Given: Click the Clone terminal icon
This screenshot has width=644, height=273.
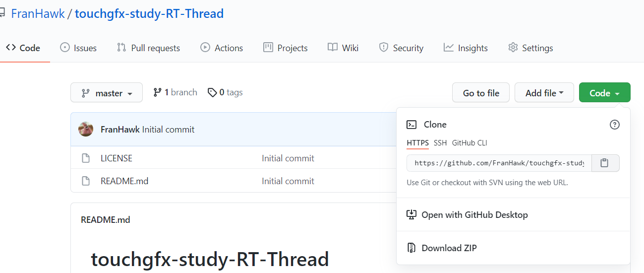Looking at the screenshot, I should point(411,125).
